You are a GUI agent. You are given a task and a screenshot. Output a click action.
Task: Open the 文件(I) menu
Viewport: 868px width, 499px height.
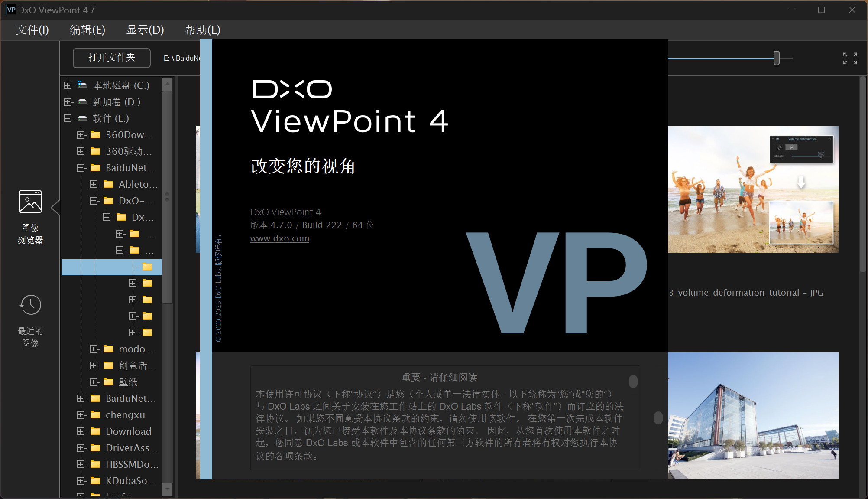click(32, 30)
